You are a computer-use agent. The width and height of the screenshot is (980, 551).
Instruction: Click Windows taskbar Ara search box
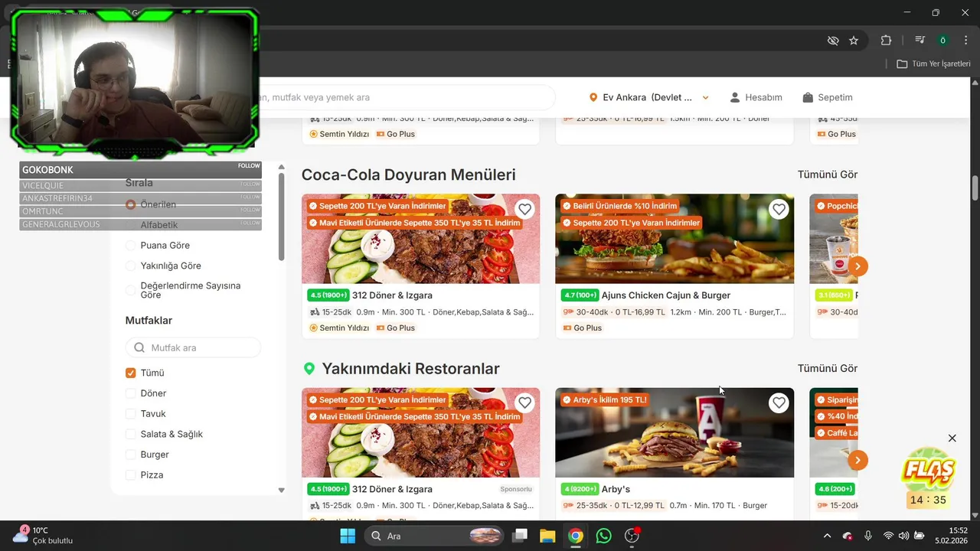click(433, 536)
